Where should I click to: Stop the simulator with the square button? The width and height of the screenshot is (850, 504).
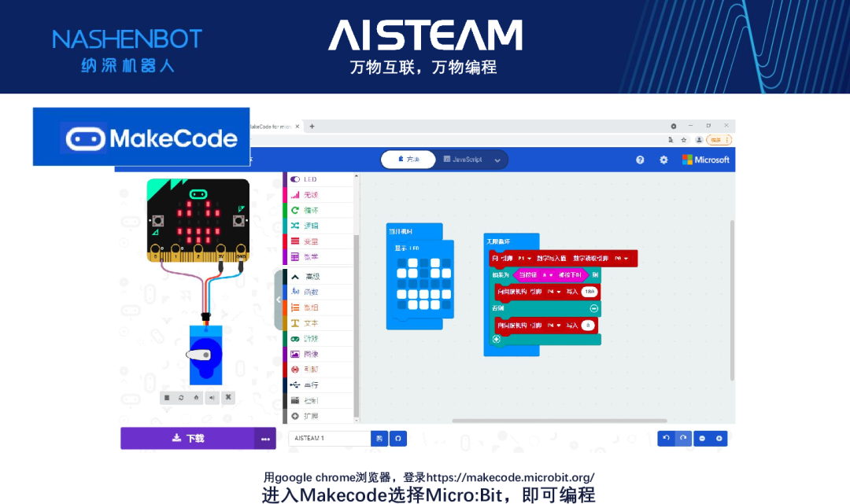[167, 397]
